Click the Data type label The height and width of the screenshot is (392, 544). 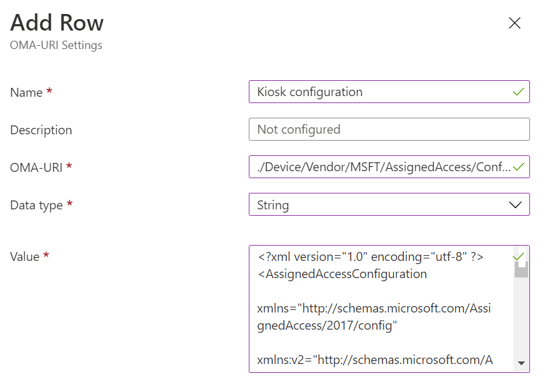pyautogui.click(x=36, y=205)
